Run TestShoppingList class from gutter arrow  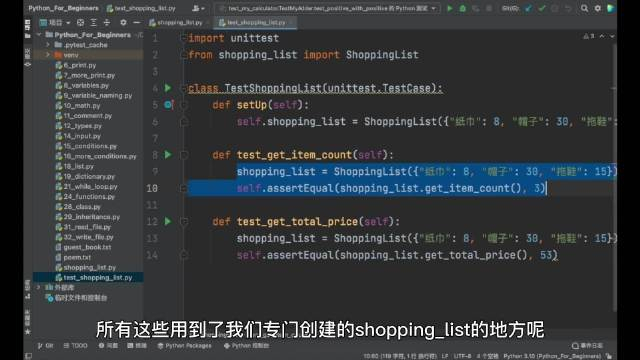(x=168, y=88)
